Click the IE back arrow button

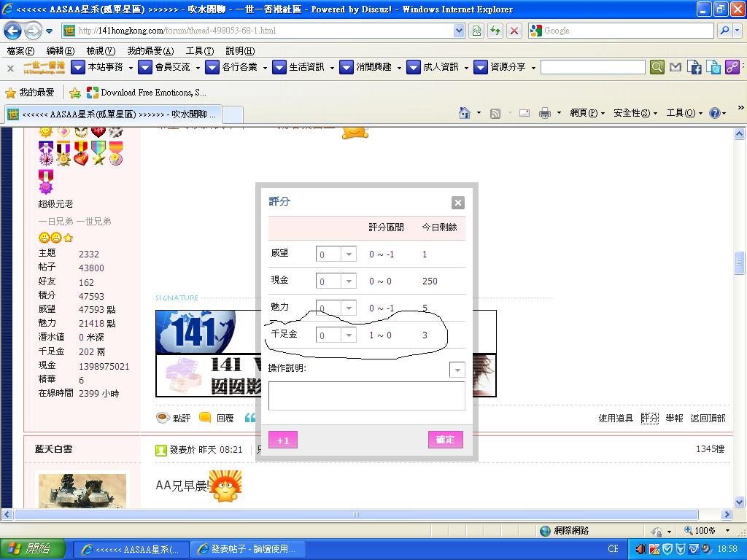[13, 31]
